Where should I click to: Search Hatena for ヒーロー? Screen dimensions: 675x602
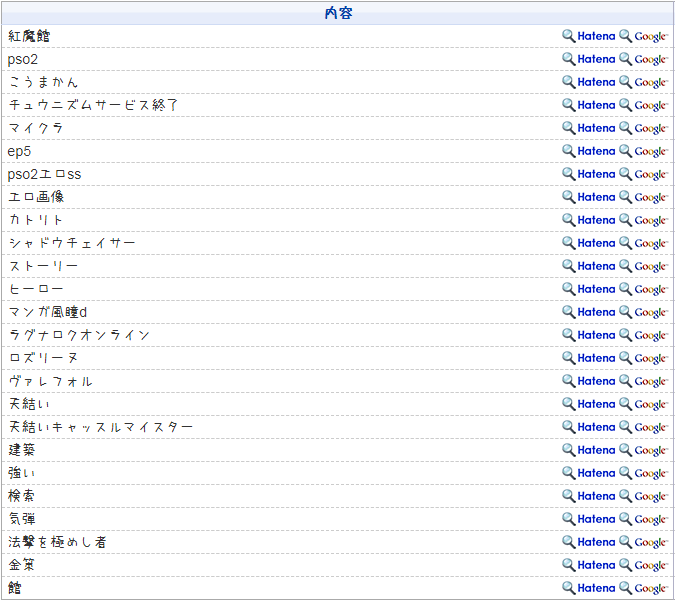click(589, 289)
